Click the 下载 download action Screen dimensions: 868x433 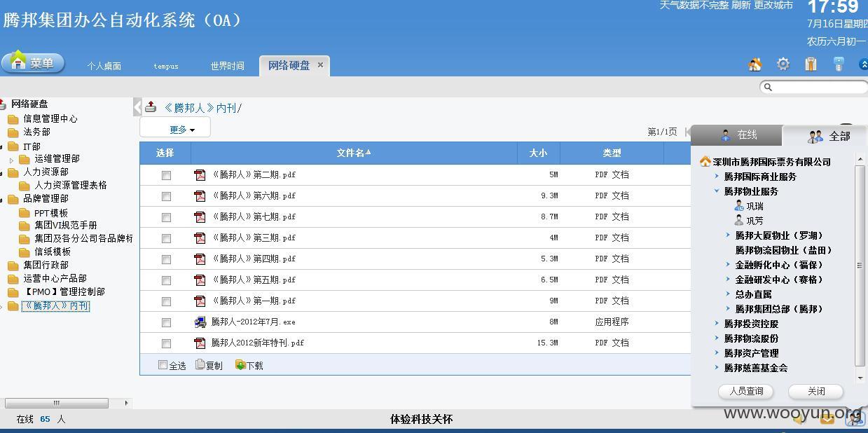coord(249,365)
